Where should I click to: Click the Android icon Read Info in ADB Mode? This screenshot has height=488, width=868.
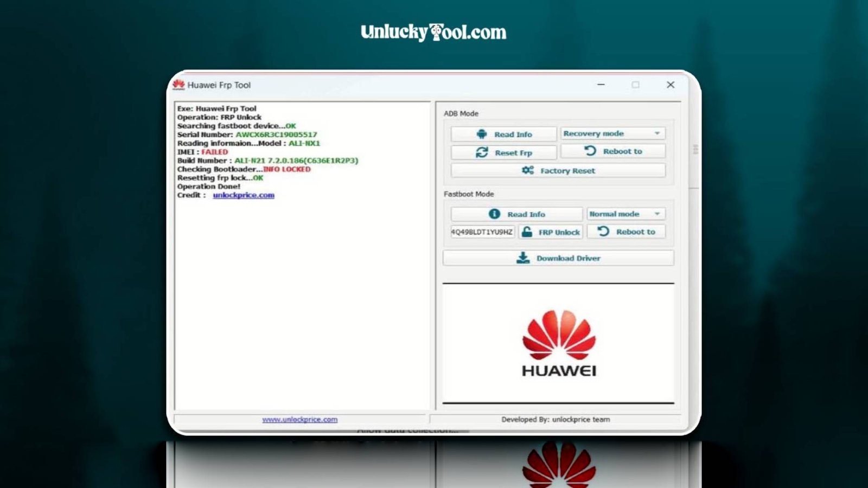[x=503, y=134]
